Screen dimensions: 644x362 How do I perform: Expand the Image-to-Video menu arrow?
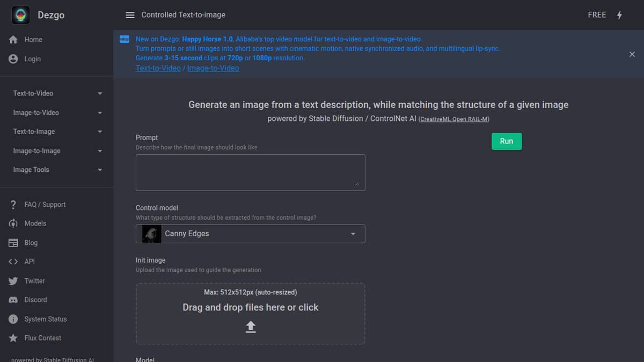[100, 113]
